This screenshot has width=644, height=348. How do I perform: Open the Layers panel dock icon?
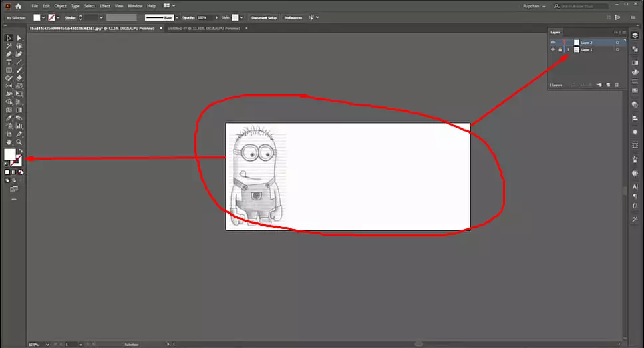point(635,35)
